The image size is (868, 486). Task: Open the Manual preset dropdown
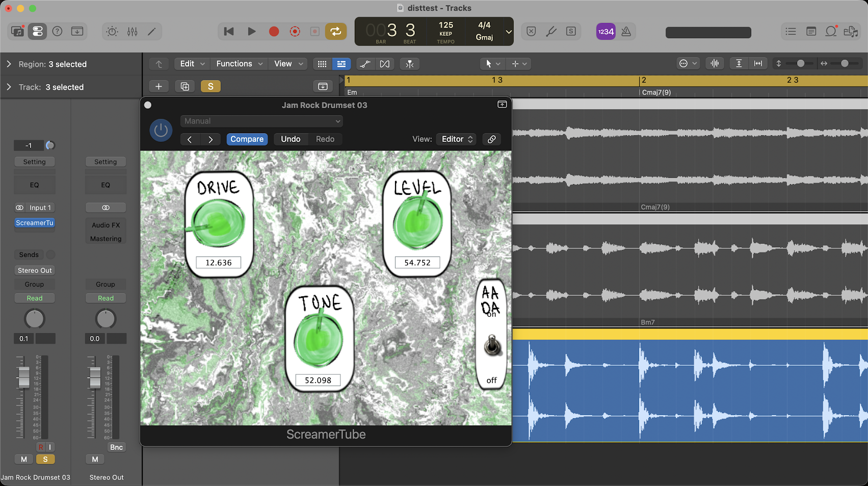click(x=261, y=121)
